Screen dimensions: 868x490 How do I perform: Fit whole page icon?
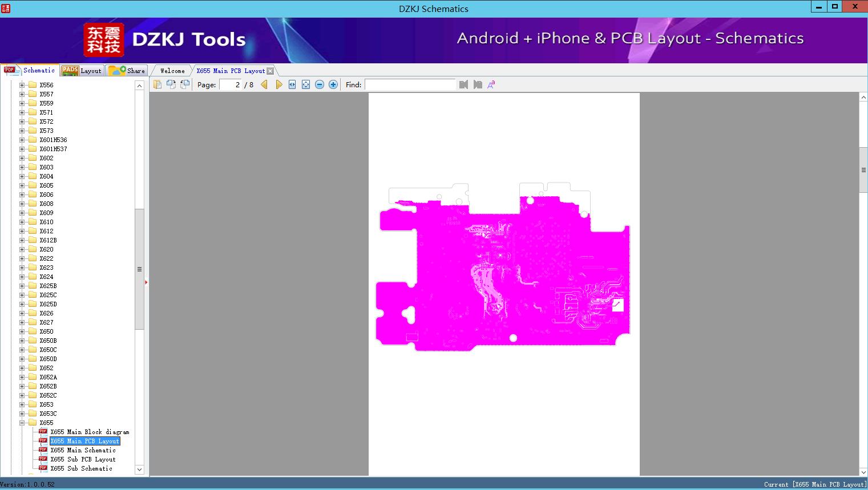point(306,84)
